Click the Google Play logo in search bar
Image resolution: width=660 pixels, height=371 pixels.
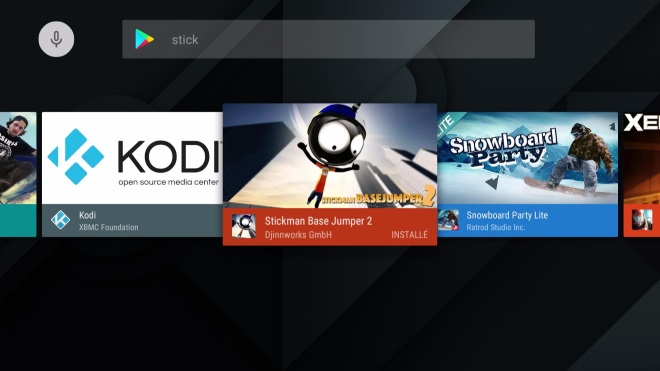[x=144, y=39]
